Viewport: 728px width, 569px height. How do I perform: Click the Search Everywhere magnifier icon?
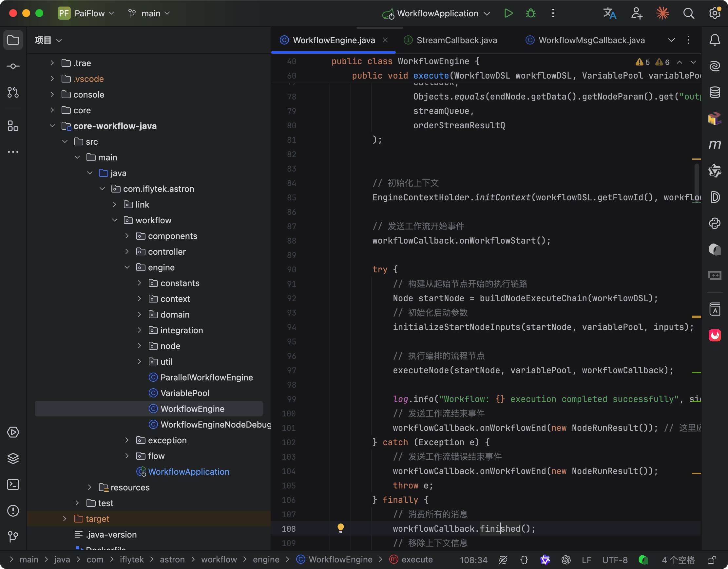coord(689,13)
